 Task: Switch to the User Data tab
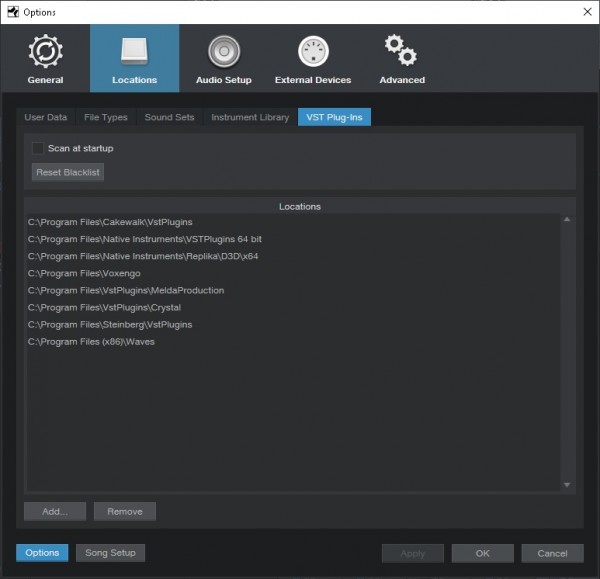pos(46,117)
